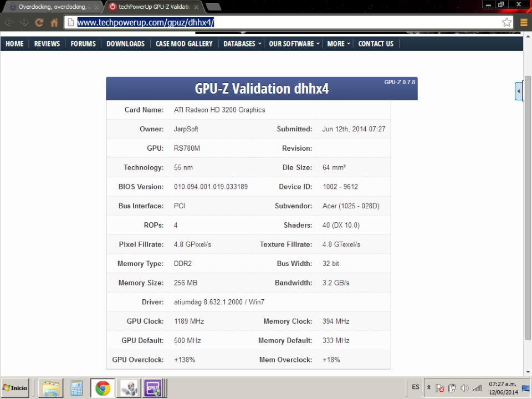Select the card name ATI Radeon HD 3200 Graphics

219,110
